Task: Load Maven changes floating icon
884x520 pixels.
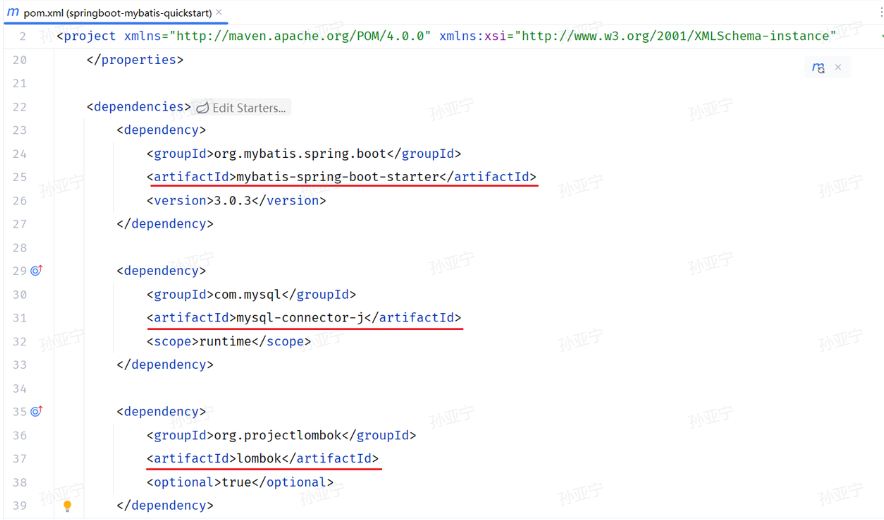Action: pyautogui.click(x=818, y=68)
